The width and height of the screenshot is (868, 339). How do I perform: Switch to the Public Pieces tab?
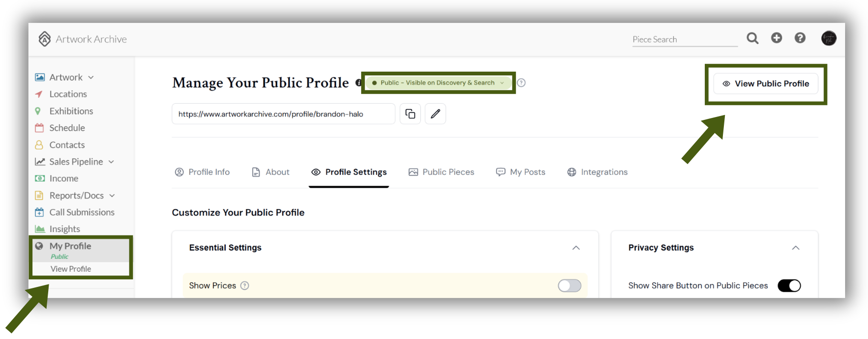coord(441,172)
